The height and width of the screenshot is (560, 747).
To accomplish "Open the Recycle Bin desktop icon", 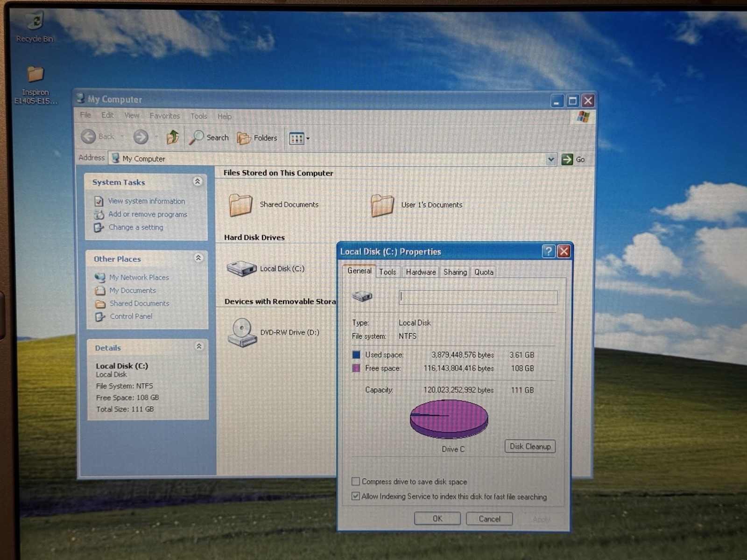I will click(35, 21).
